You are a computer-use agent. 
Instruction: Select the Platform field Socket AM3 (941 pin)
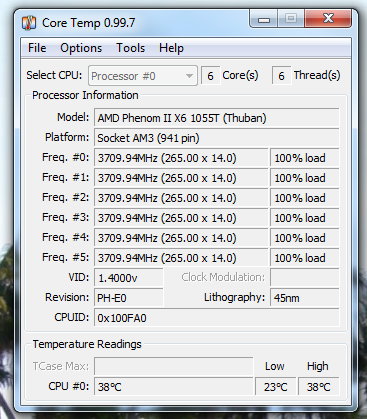217,138
